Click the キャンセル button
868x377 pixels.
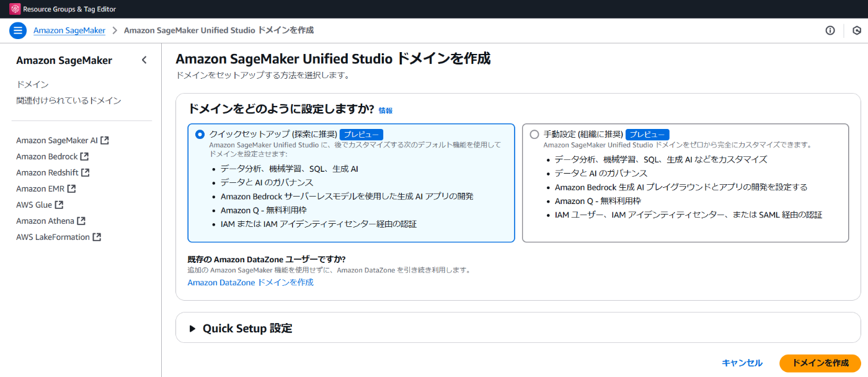coord(742,363)
